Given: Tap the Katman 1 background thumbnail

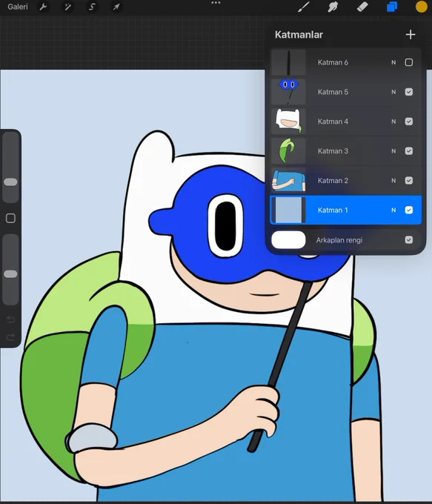Looking at the screenshot, I should tap(288, 210).
